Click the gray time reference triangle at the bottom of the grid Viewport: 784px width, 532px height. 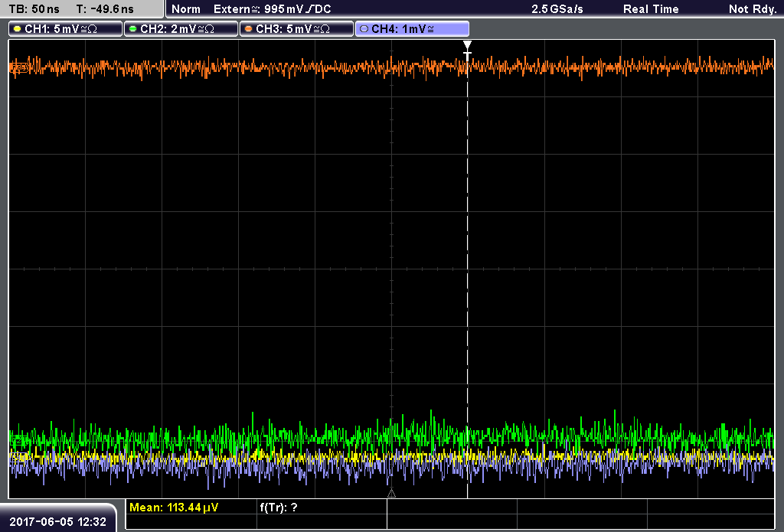point(391,494)
